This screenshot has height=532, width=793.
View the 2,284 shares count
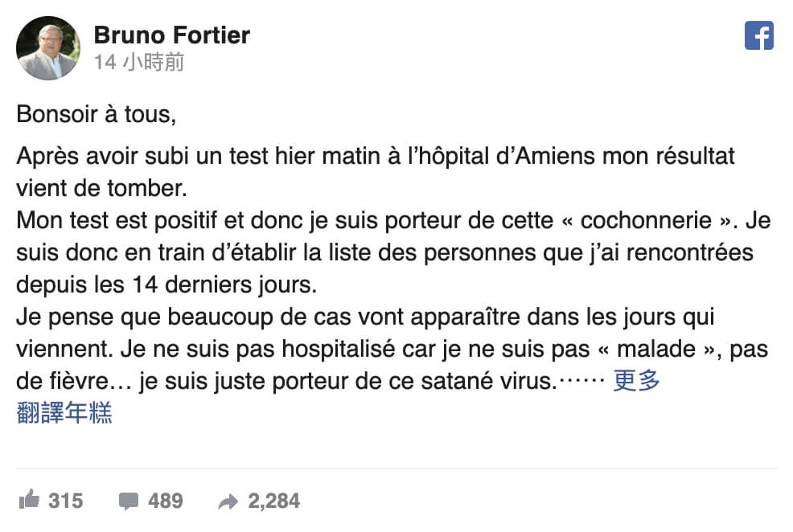tap(273, 501)
